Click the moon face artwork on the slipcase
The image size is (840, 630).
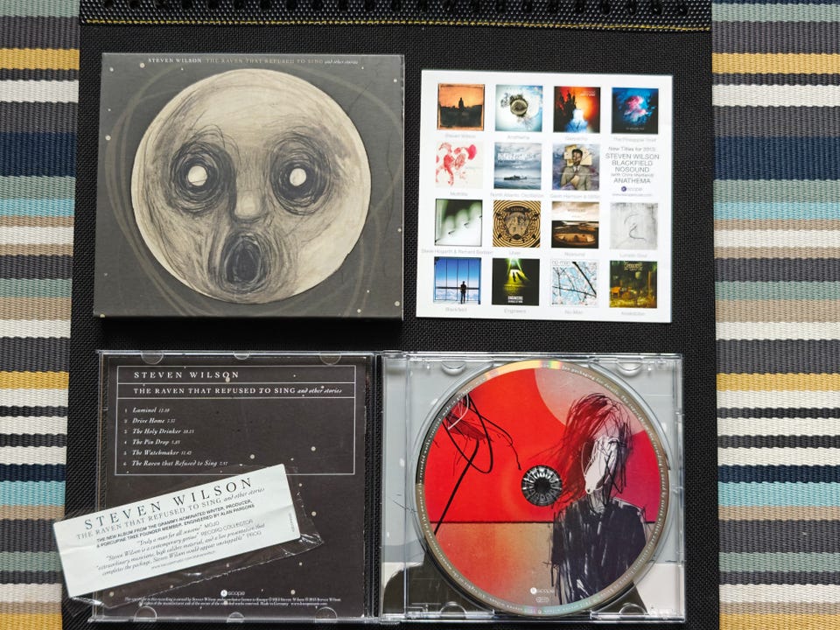tap(251, 185)
